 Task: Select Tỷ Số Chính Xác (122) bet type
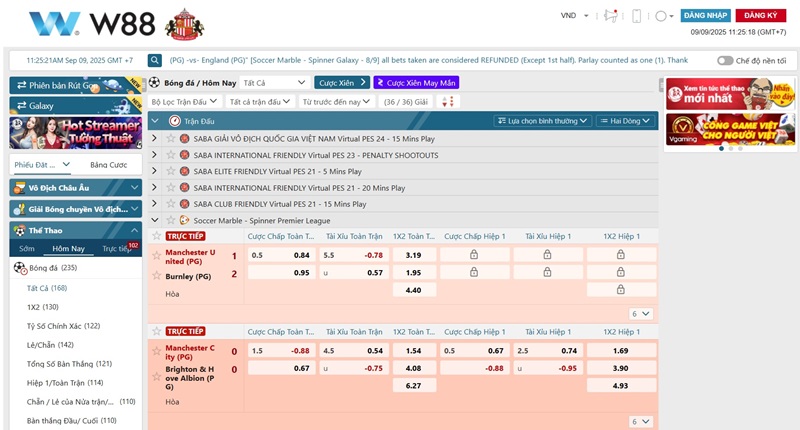tap(63, 326)
